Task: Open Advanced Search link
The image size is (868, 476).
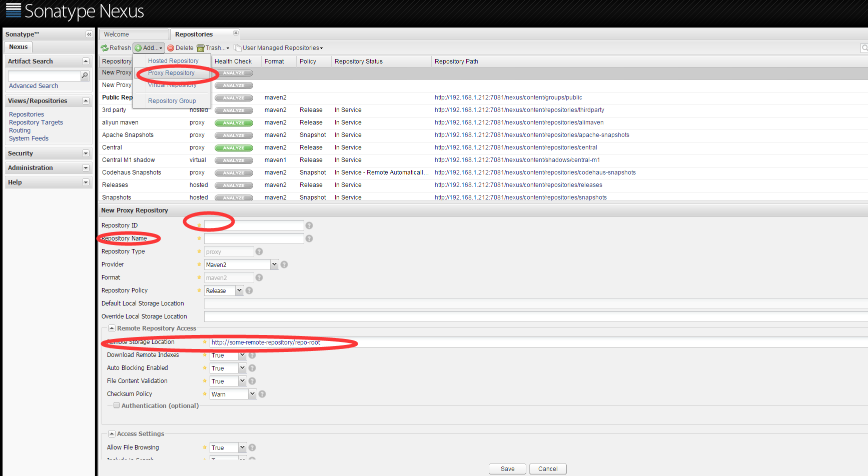Action: pyautogui.click(x=34, y=86)
